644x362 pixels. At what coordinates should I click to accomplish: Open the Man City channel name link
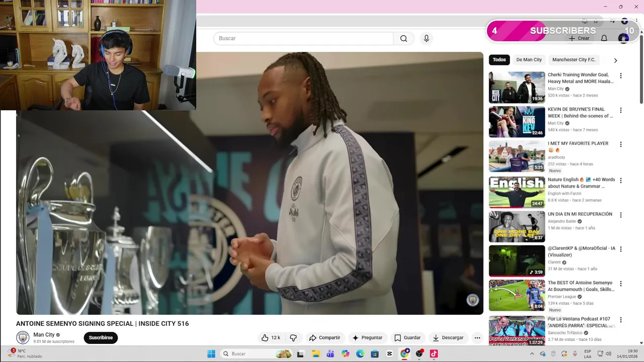[44, 335]
